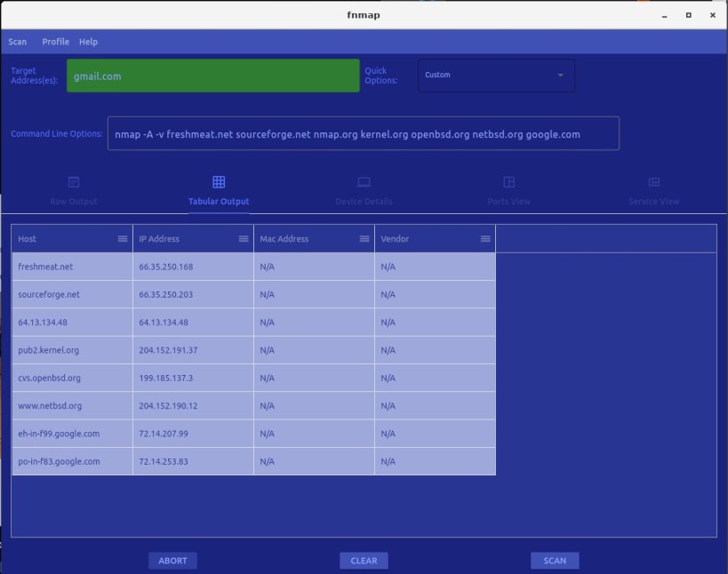Open the Raw Output view icon

[74, 182]
